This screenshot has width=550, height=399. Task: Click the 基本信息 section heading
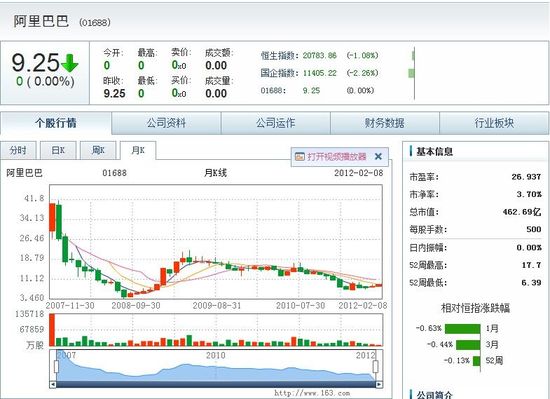click(x=435, y=151)
